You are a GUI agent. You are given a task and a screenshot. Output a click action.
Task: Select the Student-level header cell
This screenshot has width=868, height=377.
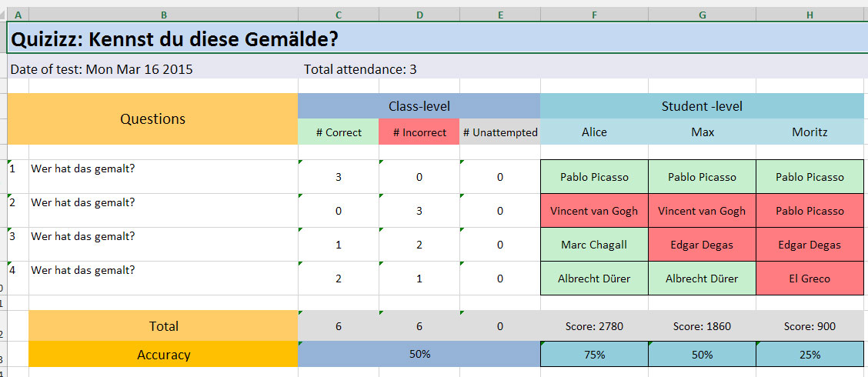pyautogui.click(x=702, y=106)
